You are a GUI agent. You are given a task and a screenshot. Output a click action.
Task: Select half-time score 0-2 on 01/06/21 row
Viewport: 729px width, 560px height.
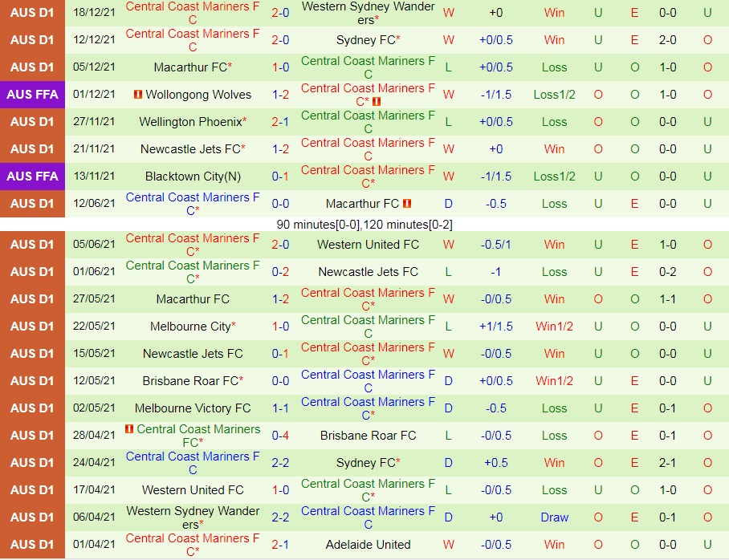(x=668, y=272)
